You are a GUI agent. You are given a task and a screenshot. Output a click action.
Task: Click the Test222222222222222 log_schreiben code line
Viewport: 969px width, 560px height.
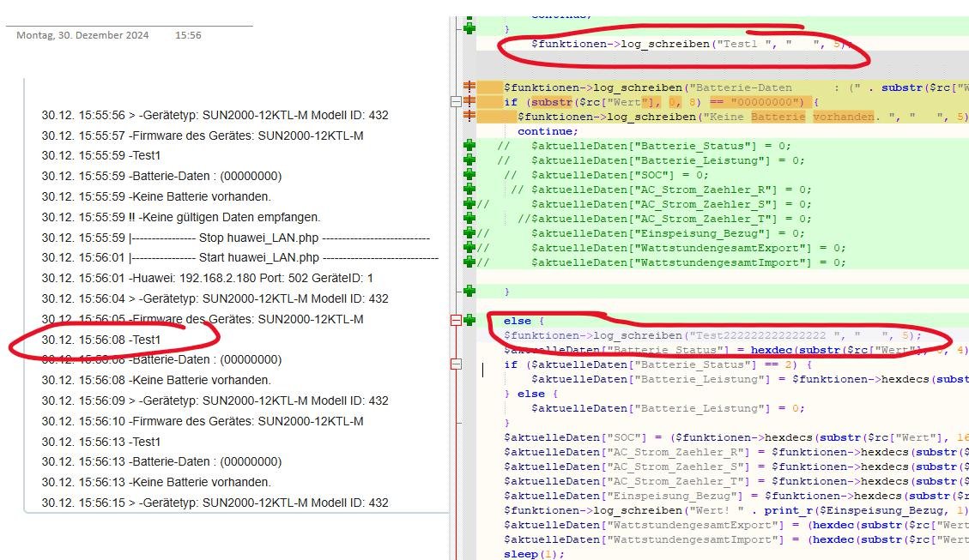pos(712,335)
